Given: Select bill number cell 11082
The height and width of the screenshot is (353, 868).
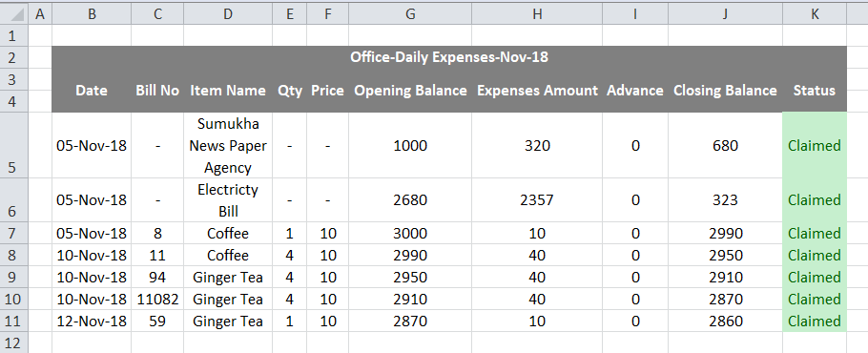Looking at the screenshot, I should (x=157, y=300).
